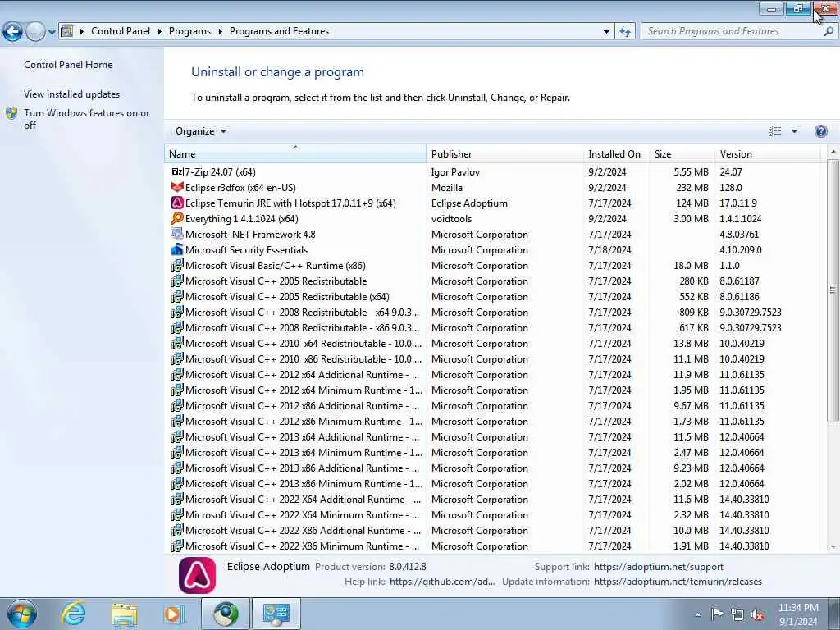Select Visual C++ 2022 X86 Minimum Runtime row

492,546
